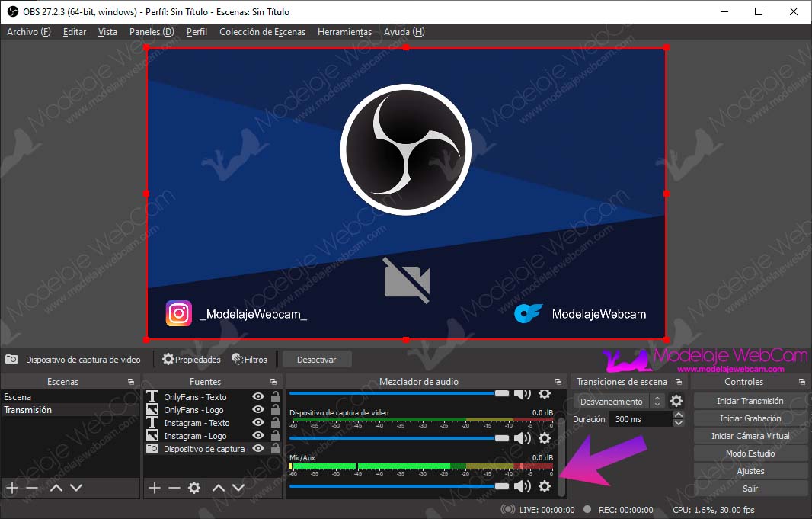Undock the Mezclador de audio panel

(562, 382)
